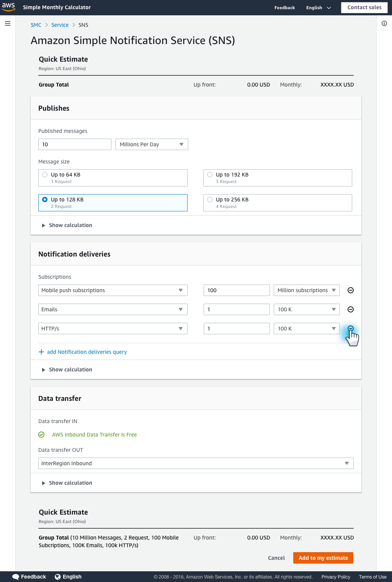This screenshot has height=582, width=392.
Task: Open the 100 K unit dropdown for HTTP/s
Action: pos(307,329)
